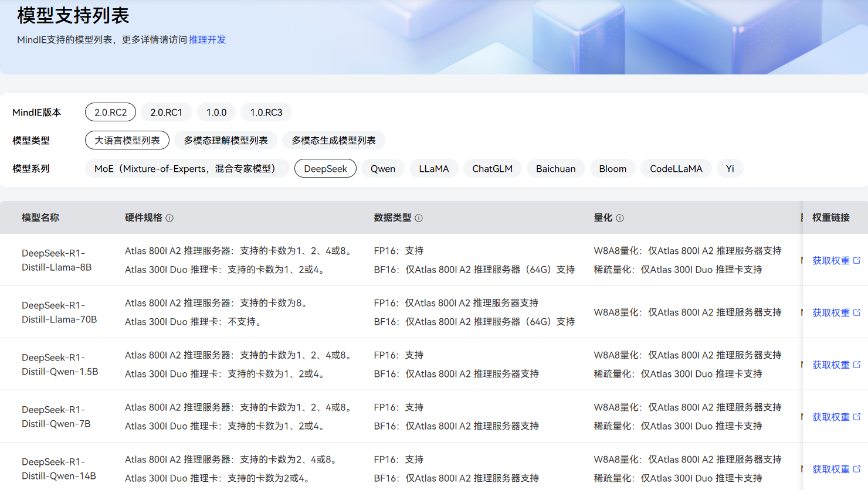Open the 推理开发 link
This screenshot has width=868, height=490.
207,40
